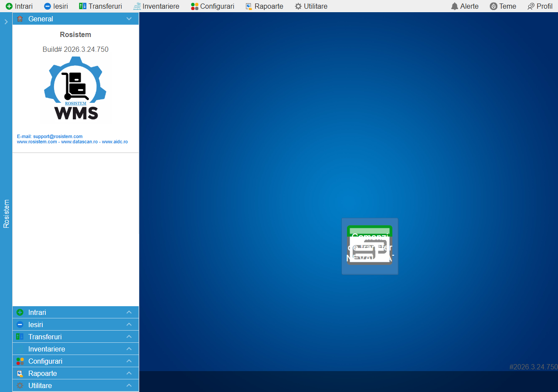Collapse the General panel chevron
The image size is (558, 392).
click(x=129, y=19)
